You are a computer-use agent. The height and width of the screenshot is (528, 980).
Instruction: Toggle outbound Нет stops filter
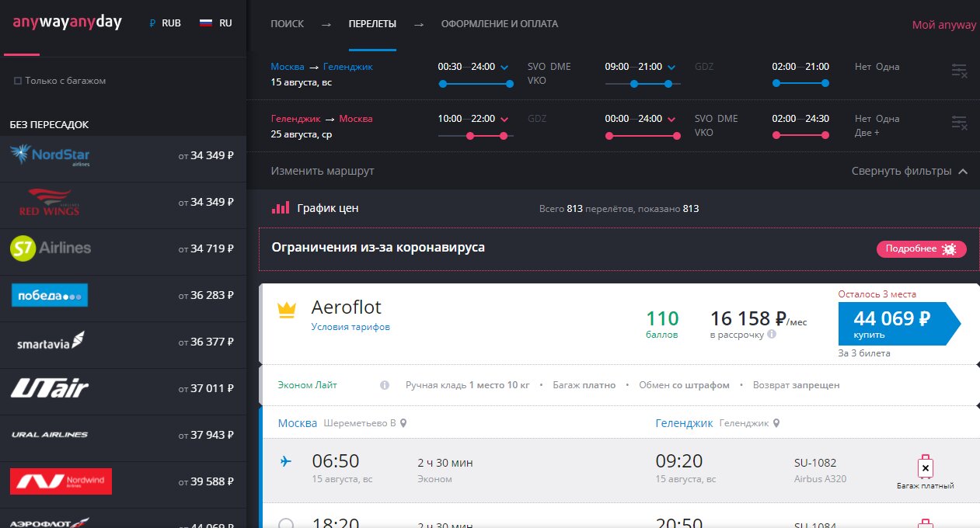click(x=863, y=67)
